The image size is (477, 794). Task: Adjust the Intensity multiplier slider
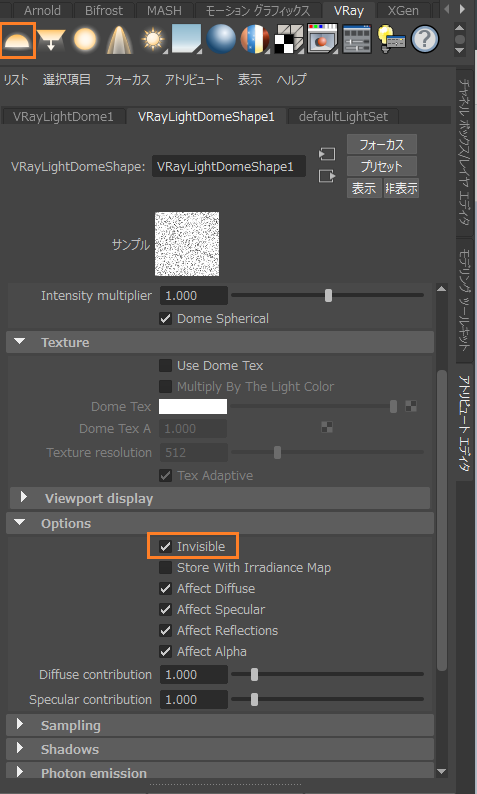tap(329, 295)
